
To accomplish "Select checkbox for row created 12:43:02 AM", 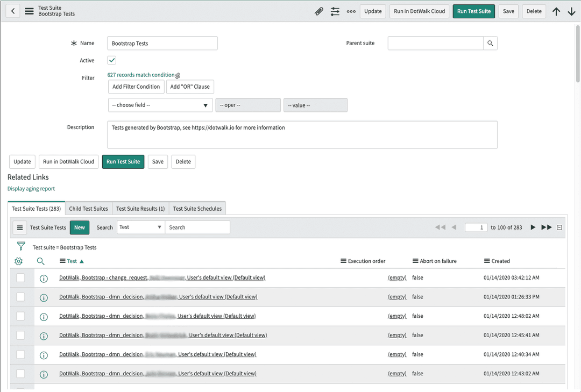I will [x=20, y=374].
